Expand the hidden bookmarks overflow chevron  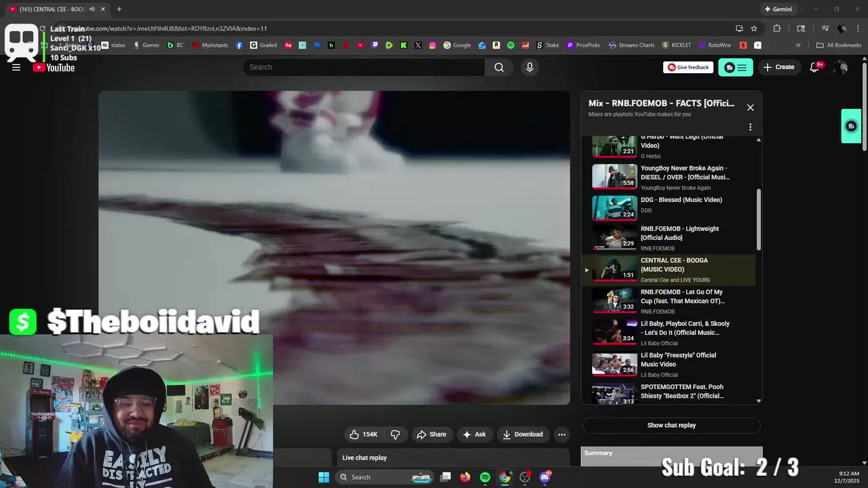tap(798, 45)
